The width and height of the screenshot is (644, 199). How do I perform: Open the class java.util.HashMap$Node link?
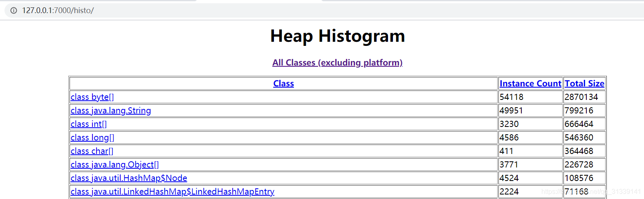pos(129,178)
